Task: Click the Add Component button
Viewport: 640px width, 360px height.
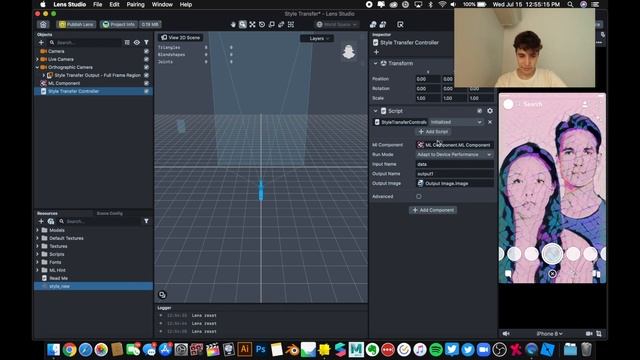Action: click(433, 210)
